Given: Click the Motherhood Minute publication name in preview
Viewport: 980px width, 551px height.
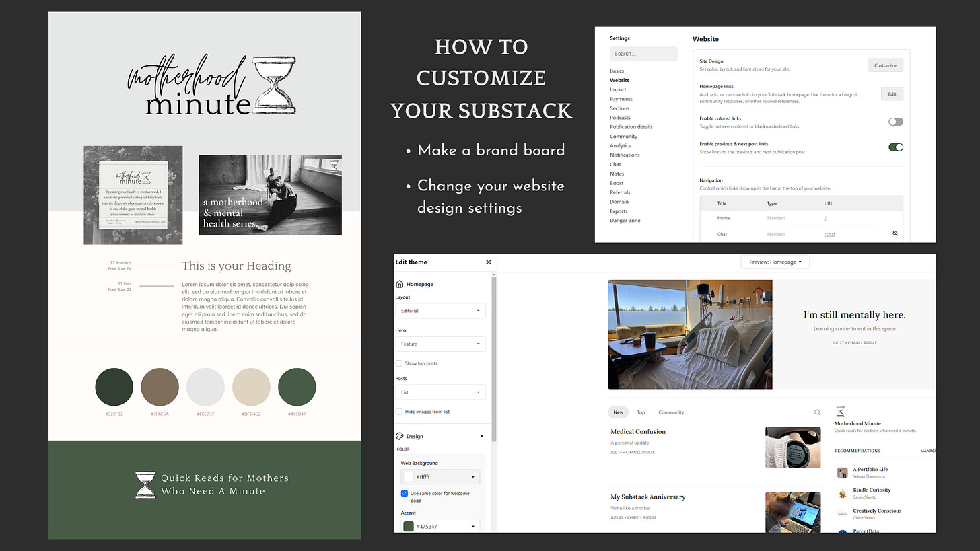Looking at the screenshot, I should click(858, 423).
